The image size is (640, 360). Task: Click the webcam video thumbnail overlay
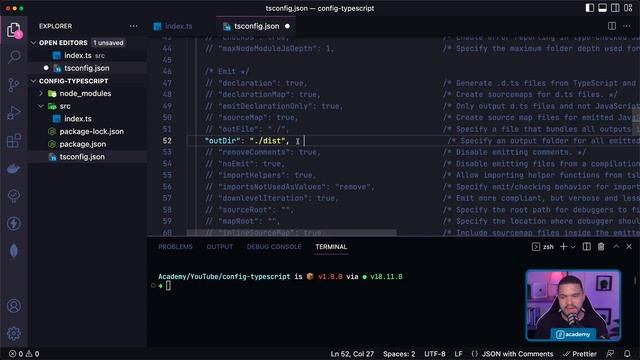coord(573,305)
